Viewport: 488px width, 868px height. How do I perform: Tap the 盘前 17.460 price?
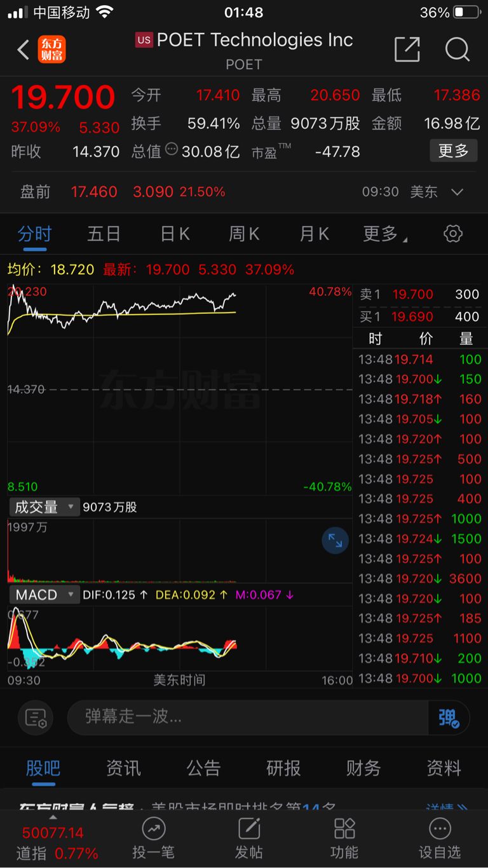tap(94, 192)
